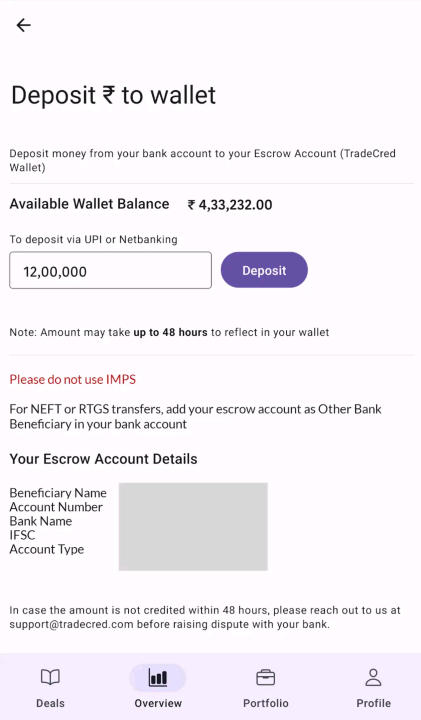Focus the deposit amount field showing 12,00,000

[x=111, y=270]
